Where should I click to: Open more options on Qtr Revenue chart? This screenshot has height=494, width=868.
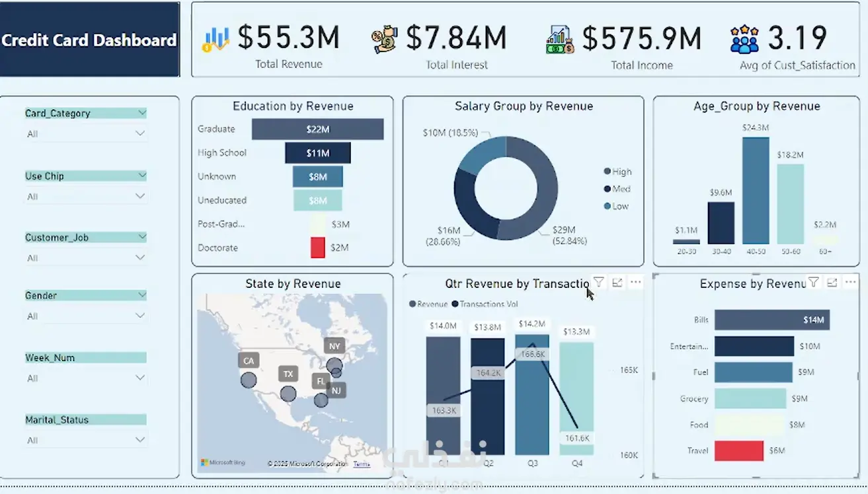(x=635, y=283)
